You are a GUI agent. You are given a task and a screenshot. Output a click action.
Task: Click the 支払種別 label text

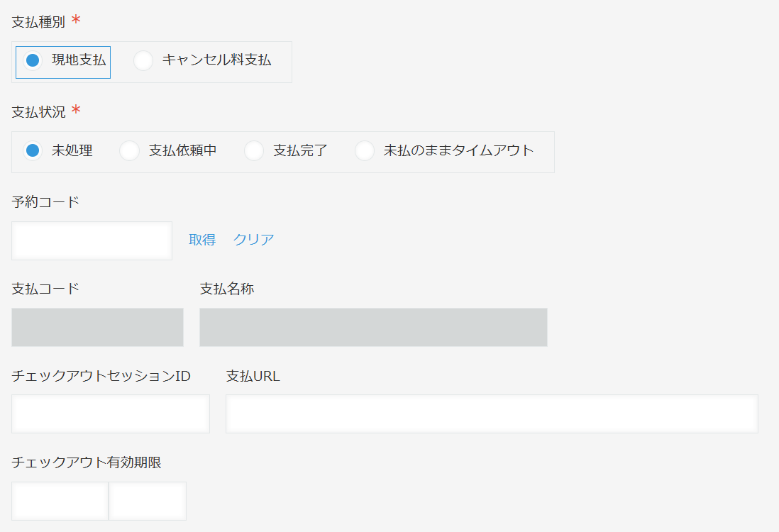(38, 23)
